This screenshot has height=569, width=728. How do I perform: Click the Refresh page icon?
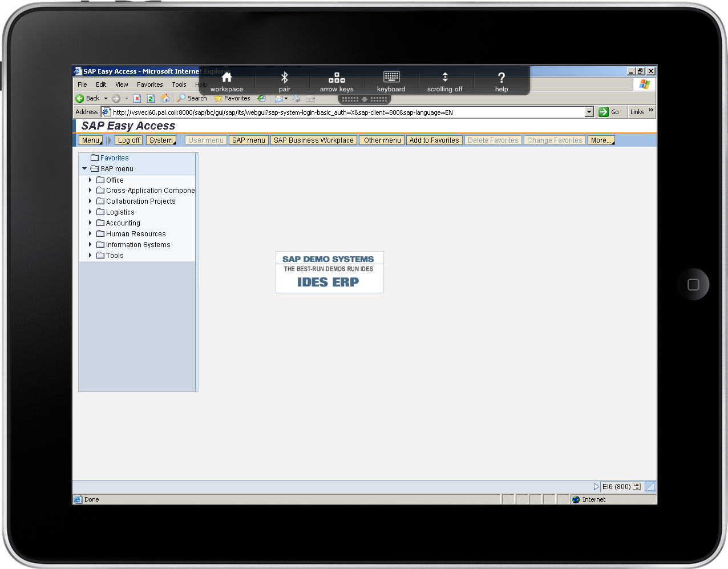coord(151,98)
